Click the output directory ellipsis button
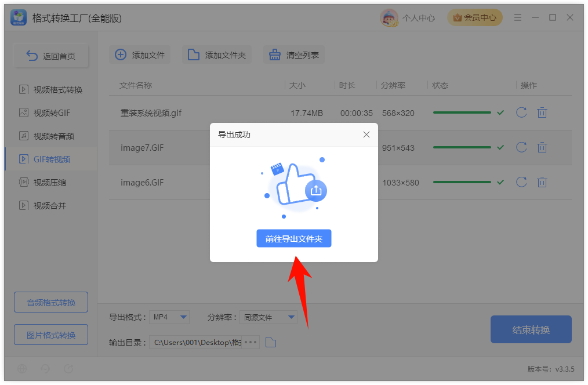The image size is (588, 385). click(x=251, y=342)
